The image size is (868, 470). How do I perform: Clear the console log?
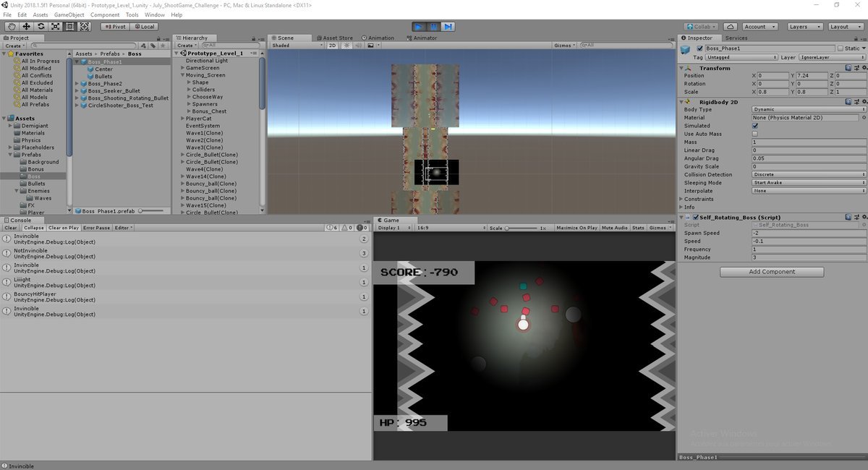[11, 228]
